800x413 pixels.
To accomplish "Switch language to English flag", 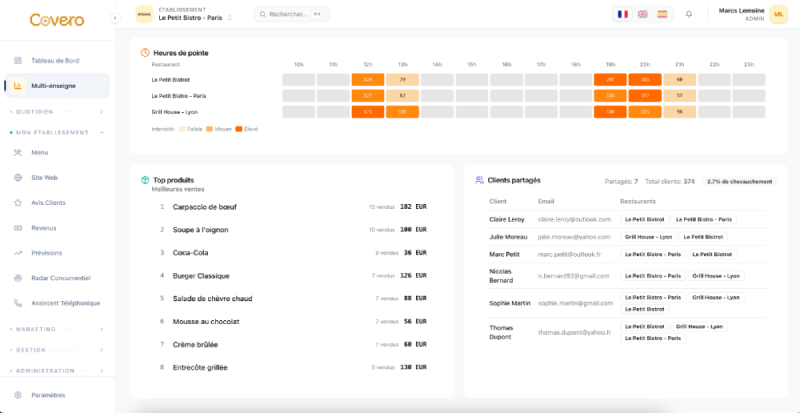I will 641,14.
